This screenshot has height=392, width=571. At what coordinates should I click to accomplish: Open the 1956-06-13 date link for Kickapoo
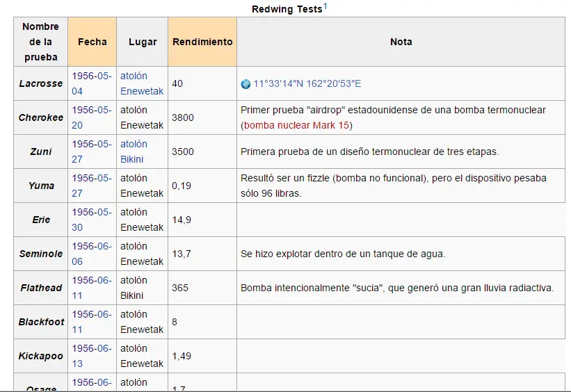click(92, 356)
